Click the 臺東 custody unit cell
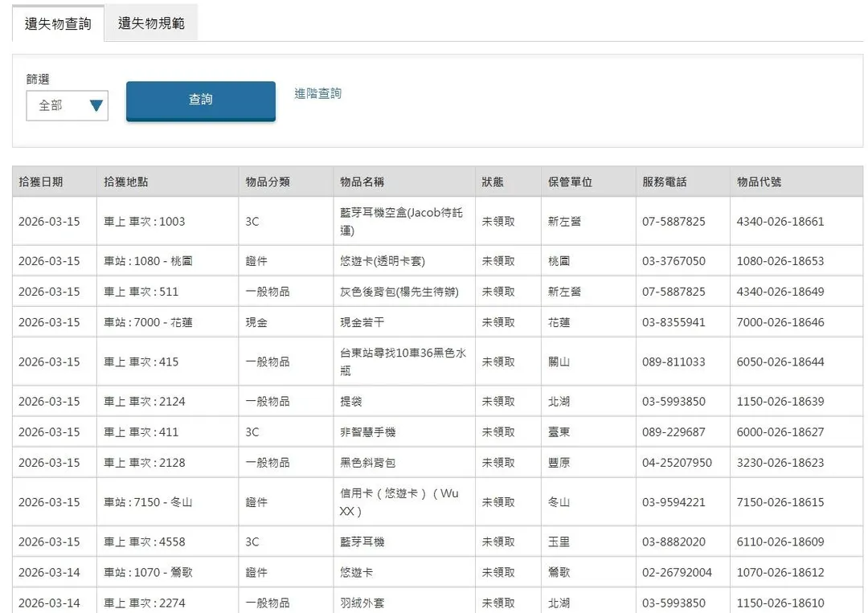Screen dimensions: 868x613 tap(559, 432)
